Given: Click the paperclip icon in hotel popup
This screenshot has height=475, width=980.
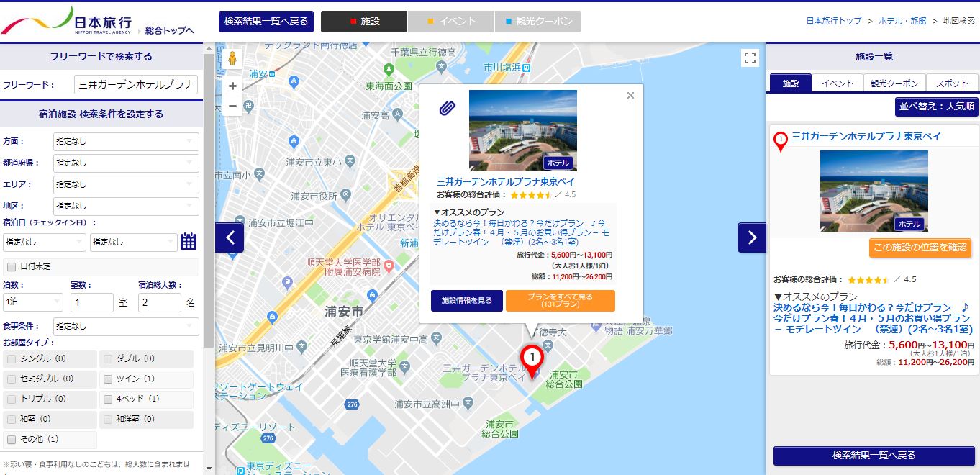Looking at the screenshot, I should [x=448, y=108].
